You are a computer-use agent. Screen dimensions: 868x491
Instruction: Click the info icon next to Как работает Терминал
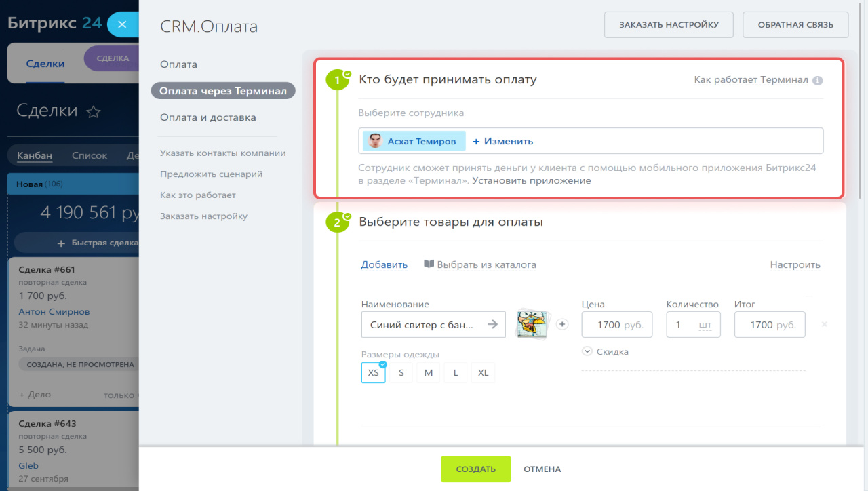click(818, 80)
